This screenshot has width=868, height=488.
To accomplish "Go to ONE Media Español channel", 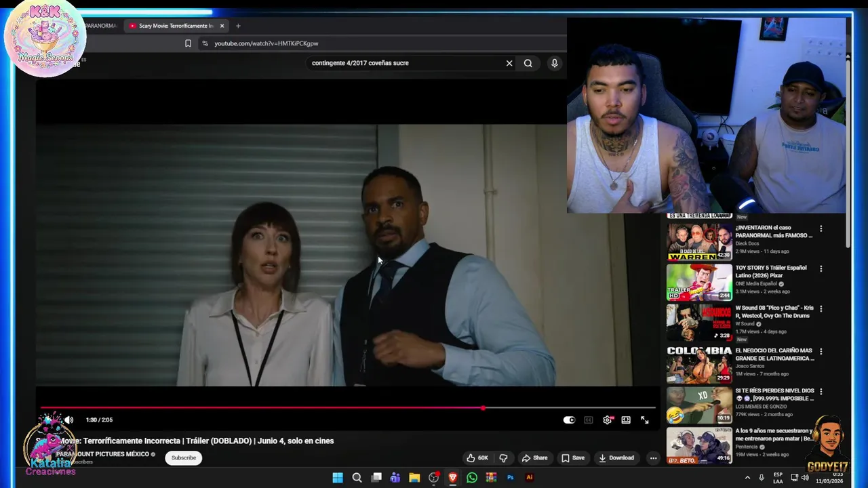I will pos(756,284).
